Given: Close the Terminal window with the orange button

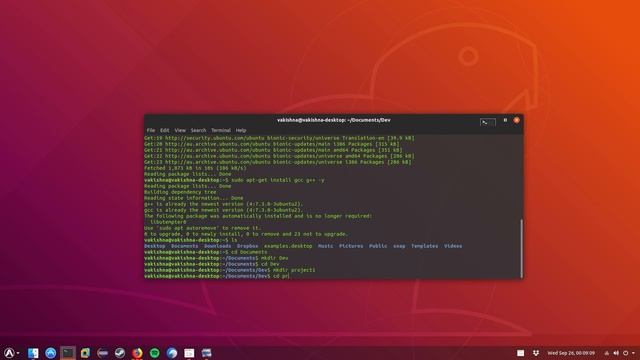Looking at the screenshot, I should [x=516, y=120].
